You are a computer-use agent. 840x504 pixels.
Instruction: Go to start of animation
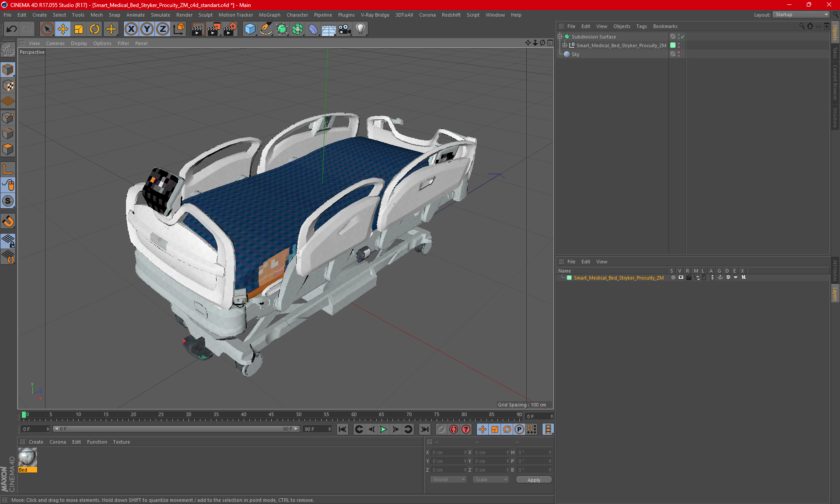click(343, 429)
